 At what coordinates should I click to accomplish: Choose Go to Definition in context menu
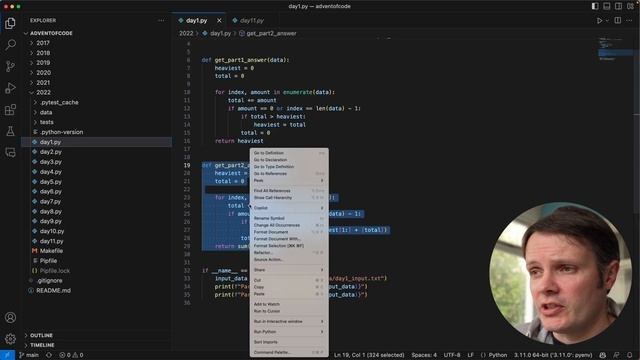coord(289,153)
